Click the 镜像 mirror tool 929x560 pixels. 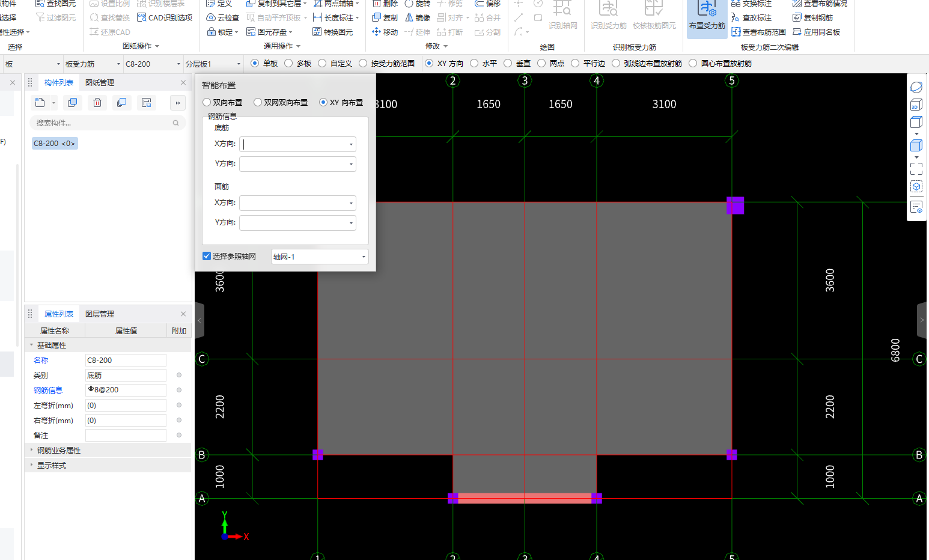pyautogui.click(x=418, y=17)
